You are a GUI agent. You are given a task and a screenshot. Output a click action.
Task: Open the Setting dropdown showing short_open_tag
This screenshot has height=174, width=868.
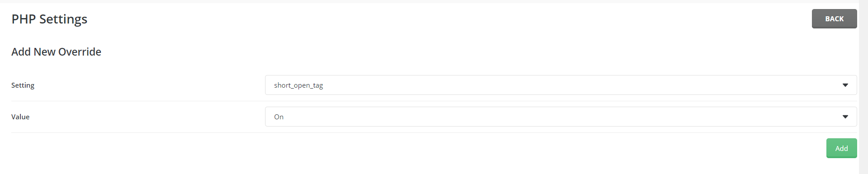coord(561,85)
